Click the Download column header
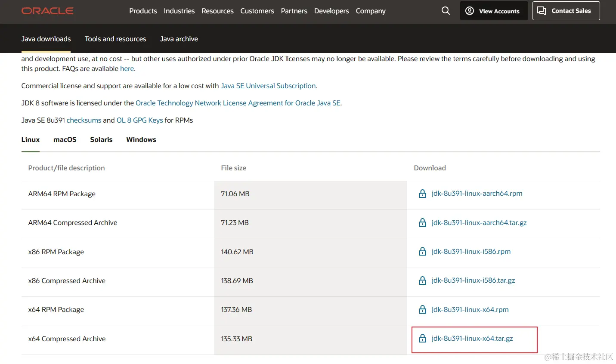This screenshot has width=616, height=364. 430,168
